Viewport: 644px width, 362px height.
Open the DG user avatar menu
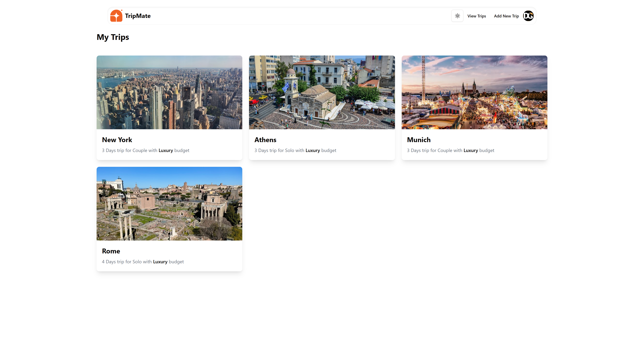[x=528, y=16]
